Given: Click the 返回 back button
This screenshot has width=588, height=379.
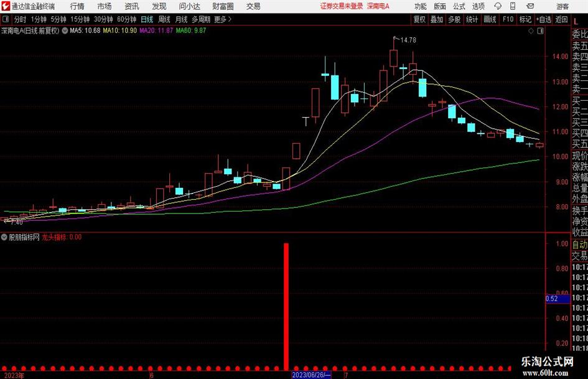Looking at the screenshot, I should coord(561,19).
